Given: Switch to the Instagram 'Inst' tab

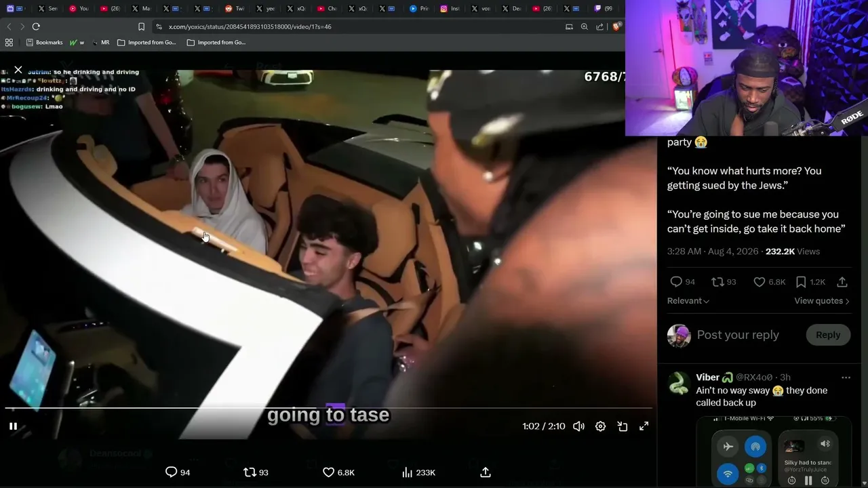Looking at the screenshot, I should (451, 9).
